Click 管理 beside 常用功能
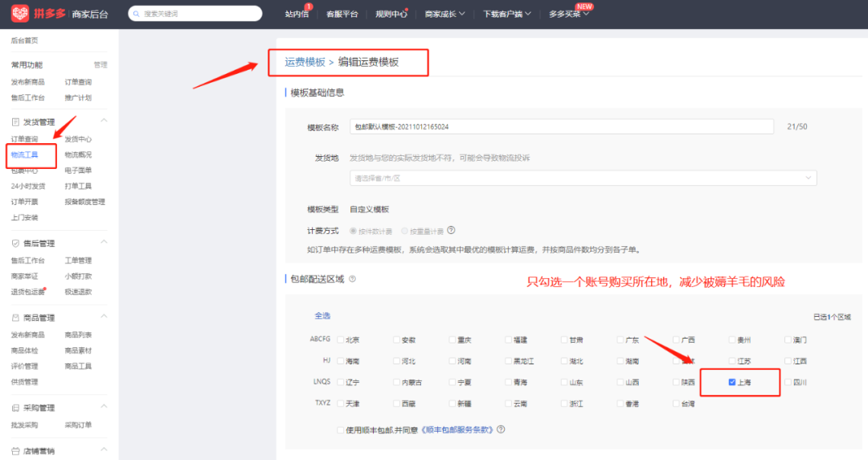The image size is (868, 460). (x=100, y=65)
